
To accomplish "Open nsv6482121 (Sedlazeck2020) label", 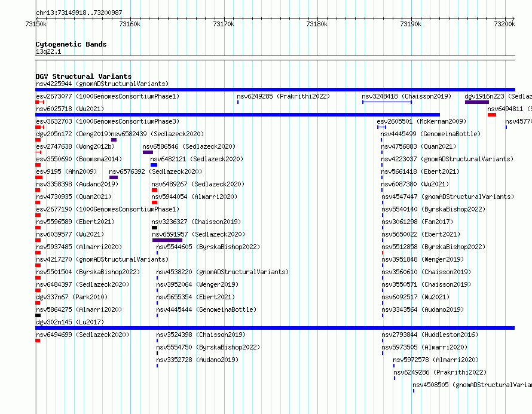I will pyautogui.click(x=197, y=159).
